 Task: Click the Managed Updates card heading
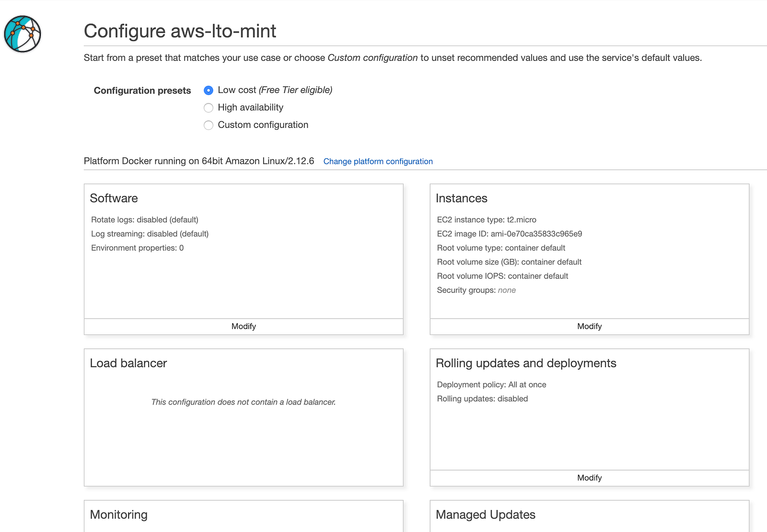coord(485,515)
